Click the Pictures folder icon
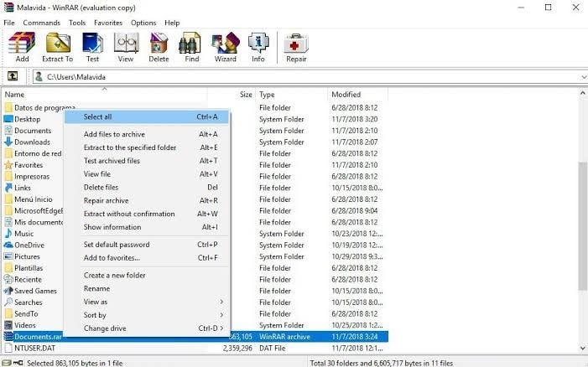Screen dimensions: 588x367 (x=8, y=256)
